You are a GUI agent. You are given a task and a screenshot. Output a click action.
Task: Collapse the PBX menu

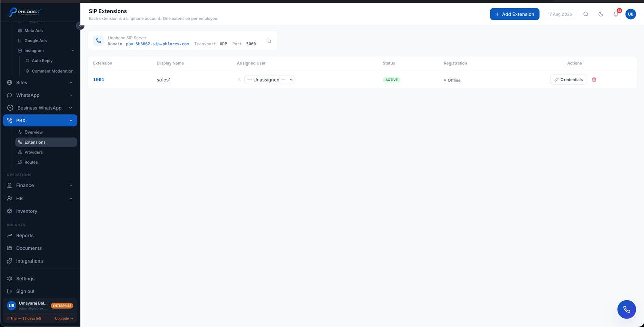point(40,121)
